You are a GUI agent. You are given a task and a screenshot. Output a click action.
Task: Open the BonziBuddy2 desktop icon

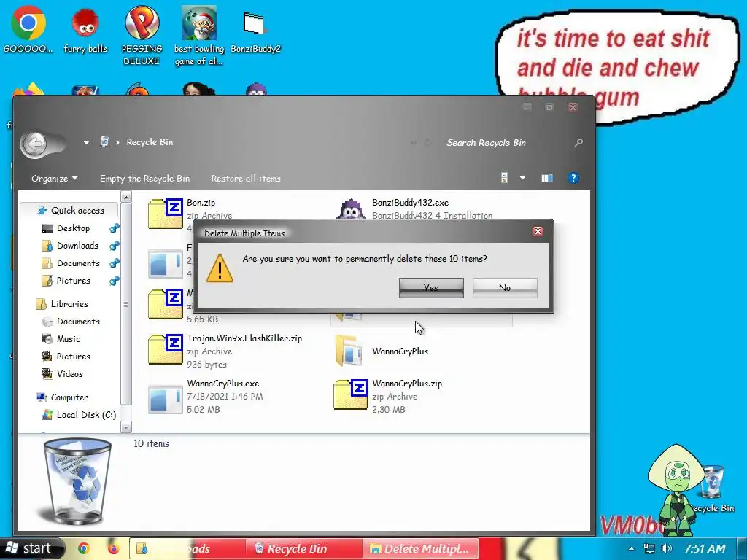point(255,32)
